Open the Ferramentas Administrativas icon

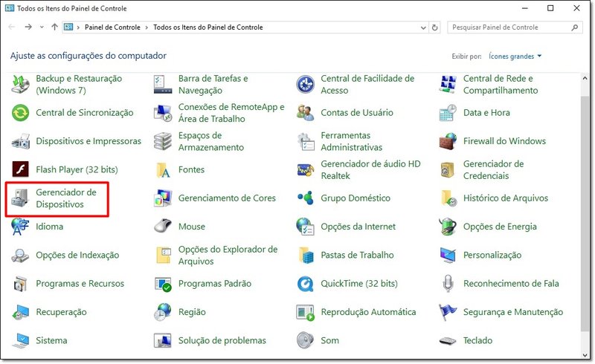(x=305, y=141)
